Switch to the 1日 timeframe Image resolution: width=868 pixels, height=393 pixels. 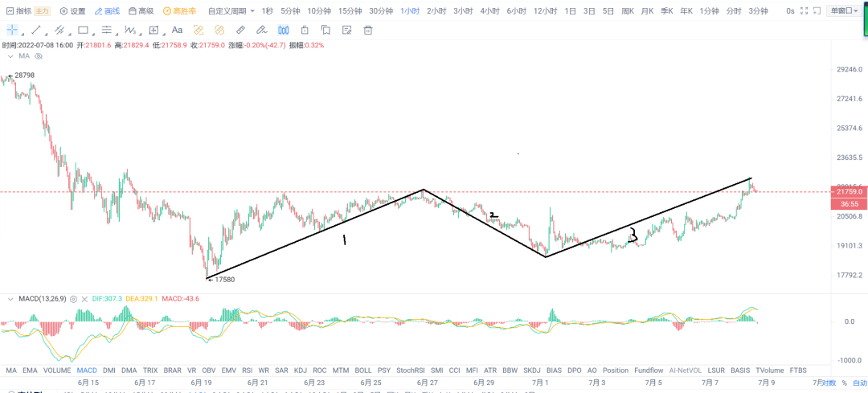(x=570, y=11)
